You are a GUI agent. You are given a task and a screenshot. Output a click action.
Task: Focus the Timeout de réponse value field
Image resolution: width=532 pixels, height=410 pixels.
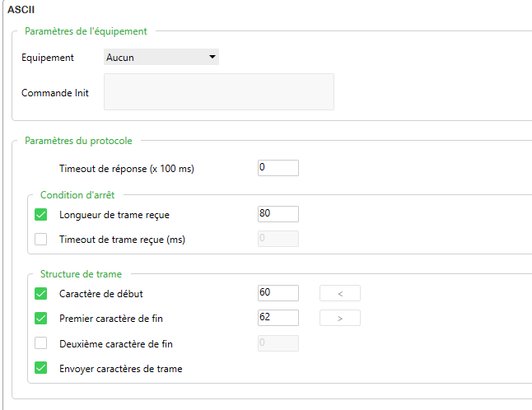tap(278, 168)
